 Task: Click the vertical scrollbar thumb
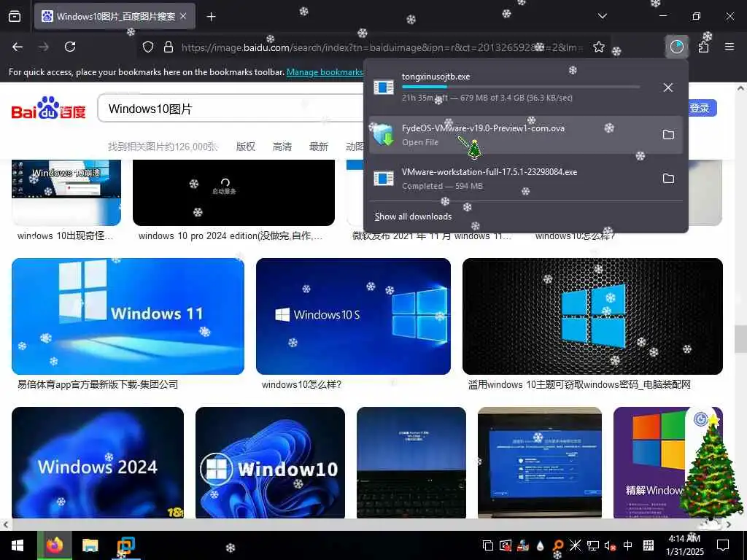tap(740, 338)
